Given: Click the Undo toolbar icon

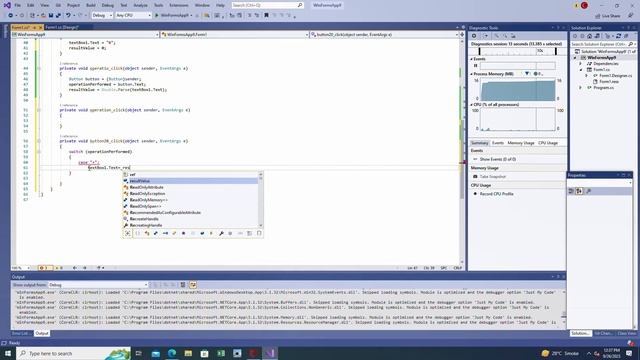Looking at the screenshot, I should (x=68, y=16).
